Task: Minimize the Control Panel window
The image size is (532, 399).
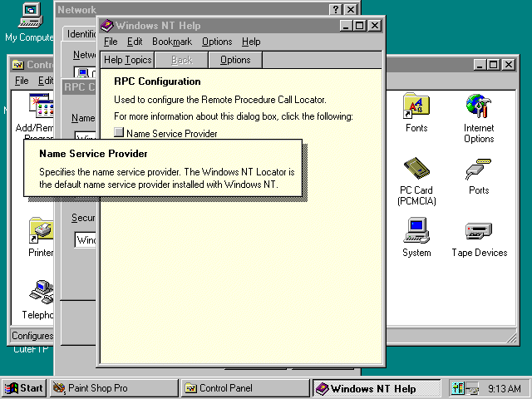Action: coord(480,65)
